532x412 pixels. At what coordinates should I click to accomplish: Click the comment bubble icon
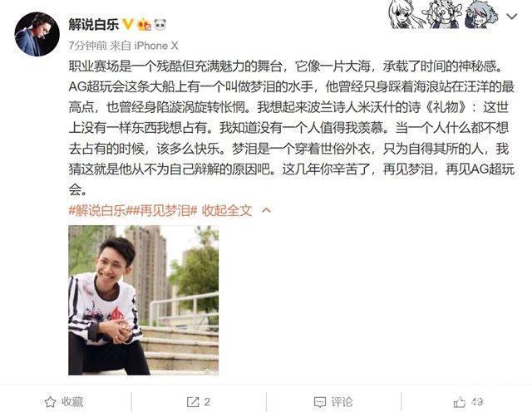[319, 402]
